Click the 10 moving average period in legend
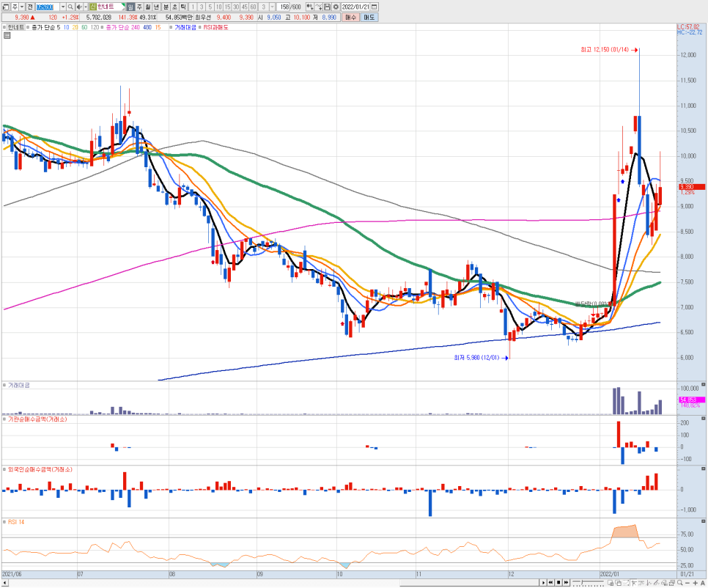This screenshot has height=588, width=708. point(67,28)
